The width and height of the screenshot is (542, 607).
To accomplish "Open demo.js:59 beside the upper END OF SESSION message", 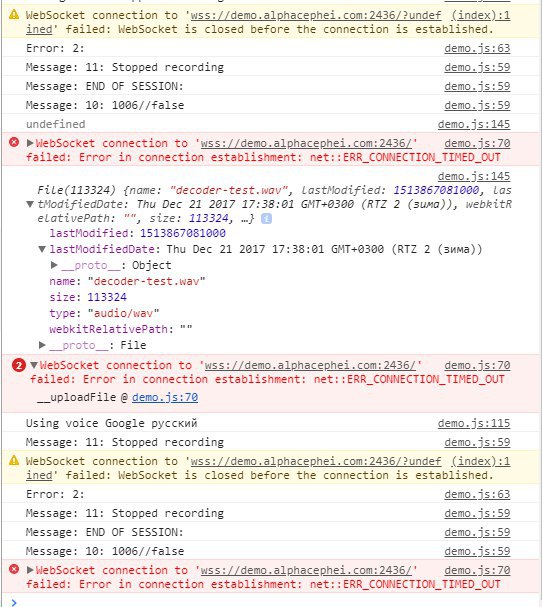I will tap(477, 86).
